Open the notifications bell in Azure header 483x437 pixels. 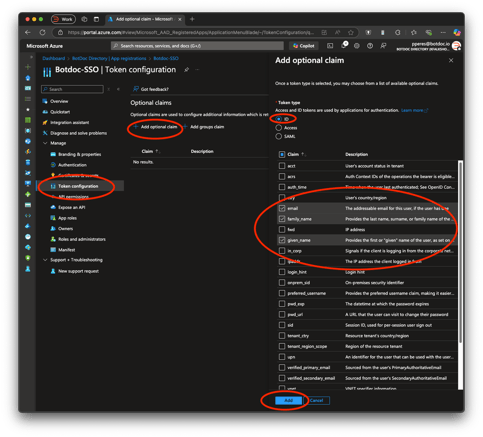344,46
